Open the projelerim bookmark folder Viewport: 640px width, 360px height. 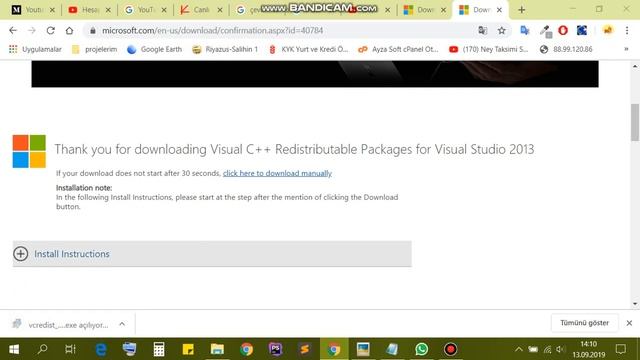94,49
